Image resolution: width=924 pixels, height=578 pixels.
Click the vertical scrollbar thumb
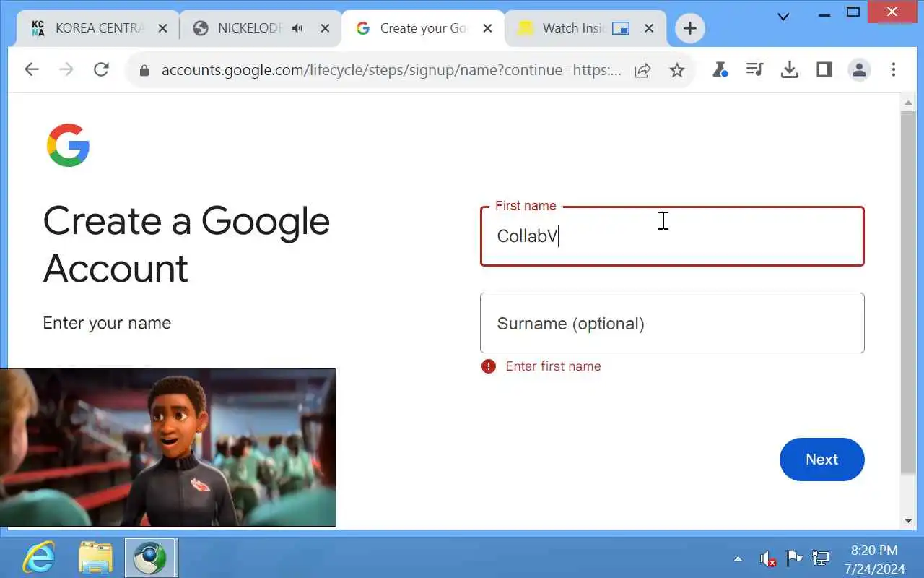click(908, 293)
